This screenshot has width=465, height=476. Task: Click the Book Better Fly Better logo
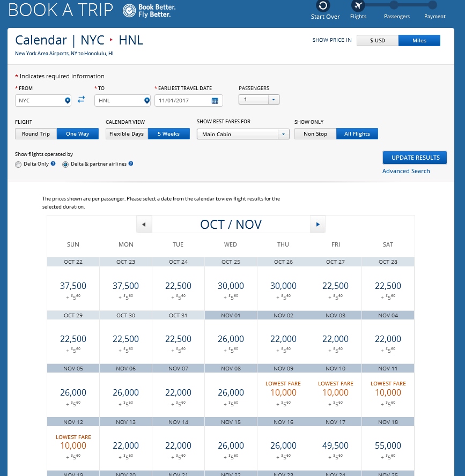150,9
